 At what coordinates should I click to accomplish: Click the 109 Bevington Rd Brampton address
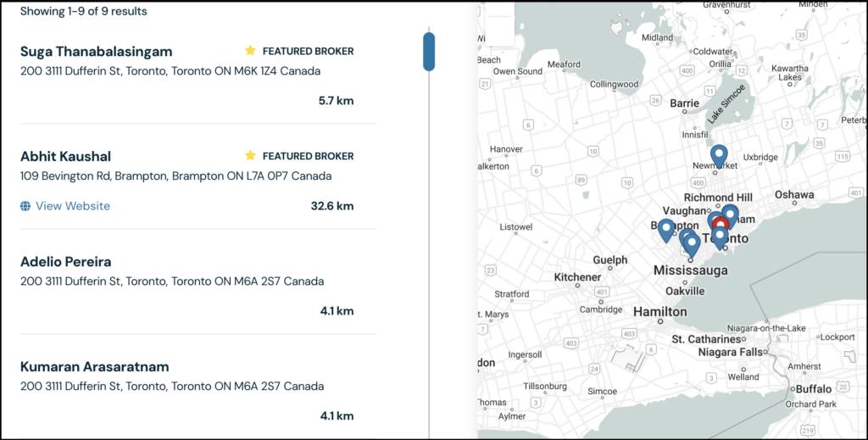coord(175,176)
